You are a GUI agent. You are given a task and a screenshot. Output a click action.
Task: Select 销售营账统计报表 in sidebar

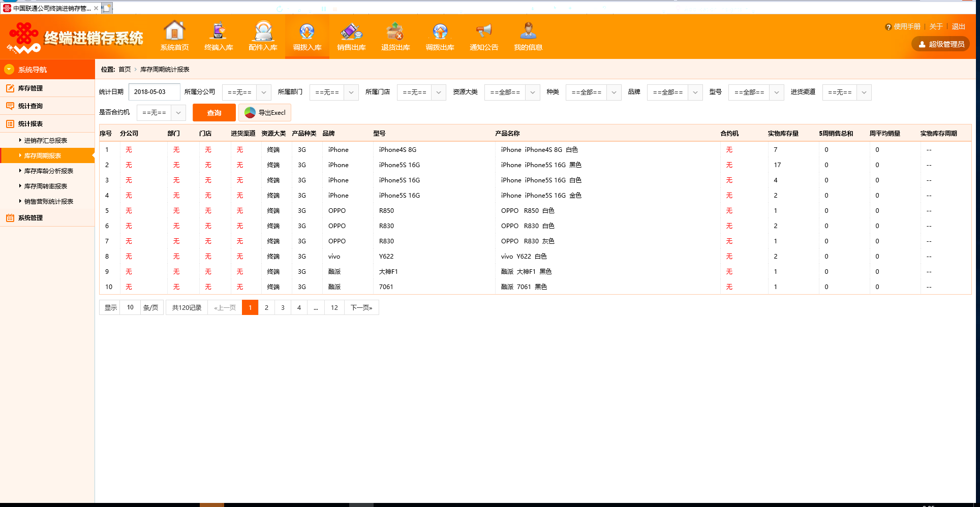(x=49, y=201)
